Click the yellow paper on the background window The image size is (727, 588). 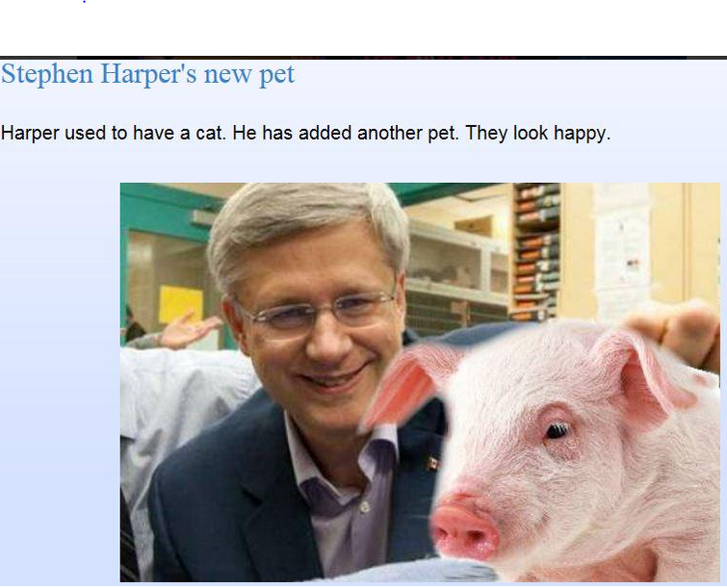(181, 304)
